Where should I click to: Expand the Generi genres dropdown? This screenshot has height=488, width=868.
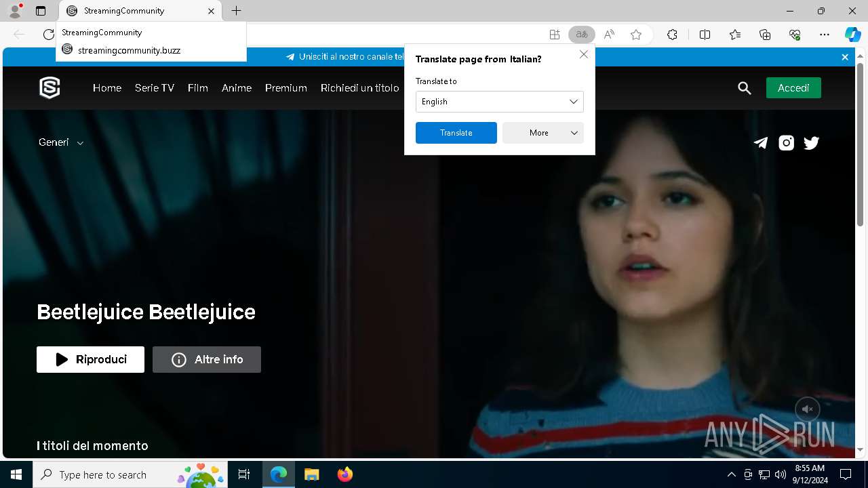point(61,142)
